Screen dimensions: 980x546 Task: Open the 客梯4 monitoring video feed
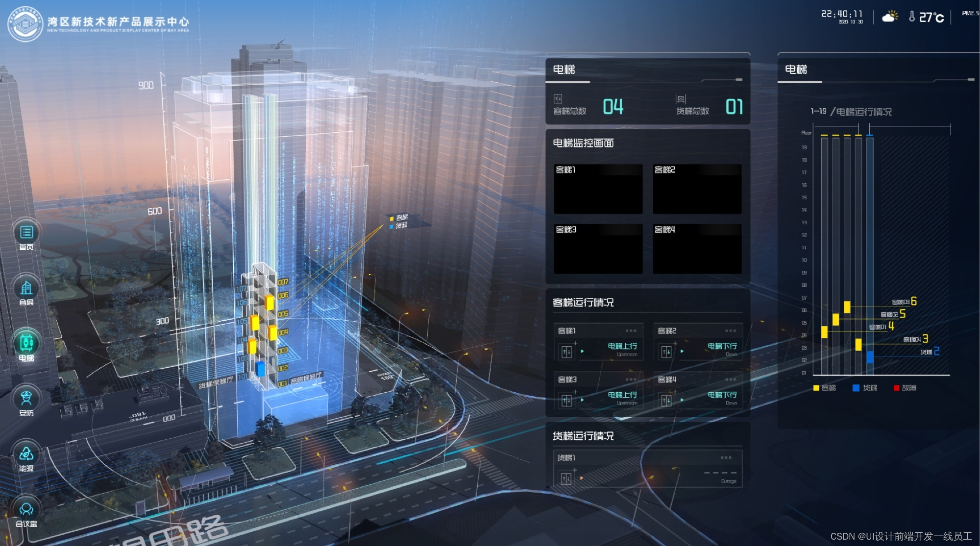tap(697, 249)
